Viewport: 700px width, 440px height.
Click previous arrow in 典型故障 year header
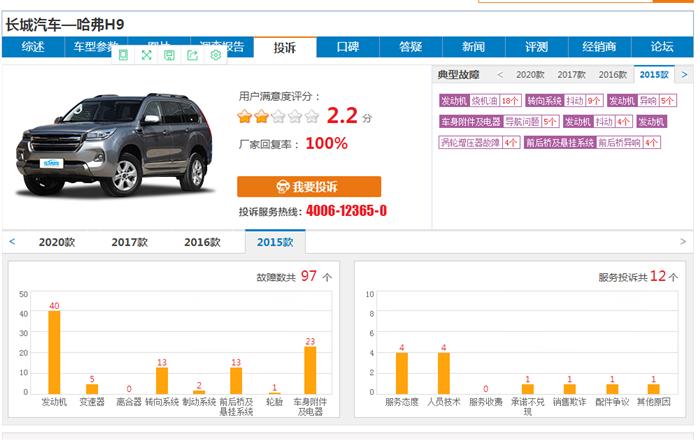(x=500, y=75)
